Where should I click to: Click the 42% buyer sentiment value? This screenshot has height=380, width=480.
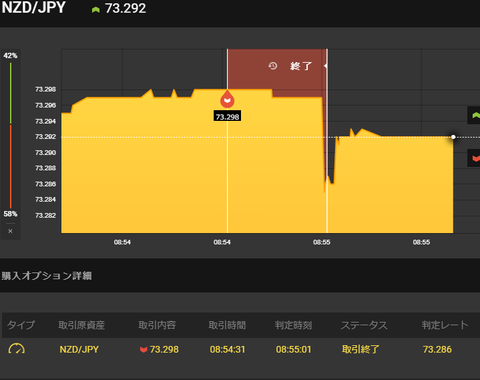tap(10, 56)
